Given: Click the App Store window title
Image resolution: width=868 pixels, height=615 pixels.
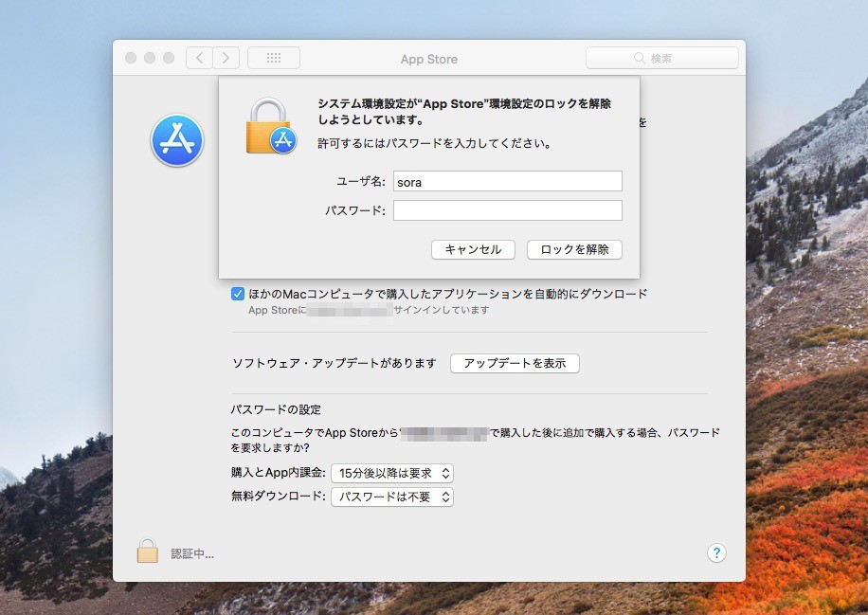Looking at the screenshot, I should pos(429,60).
